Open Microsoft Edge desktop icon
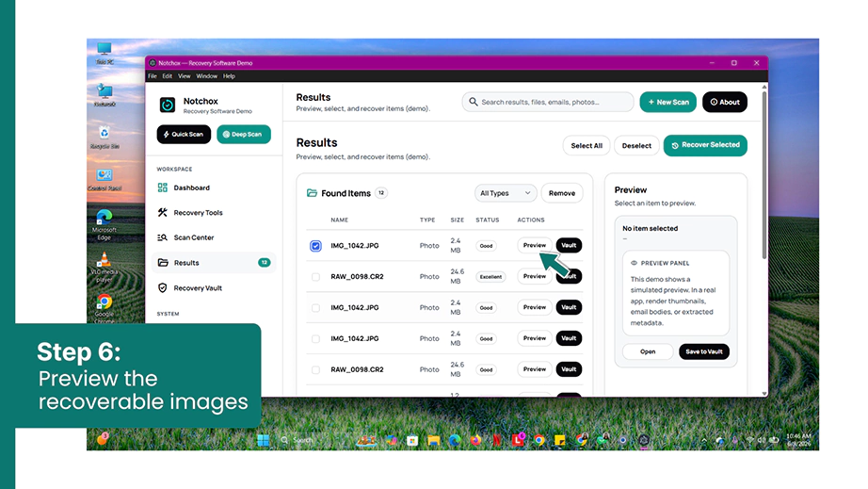This screenshot has height=489, width=868. [104, 224]
